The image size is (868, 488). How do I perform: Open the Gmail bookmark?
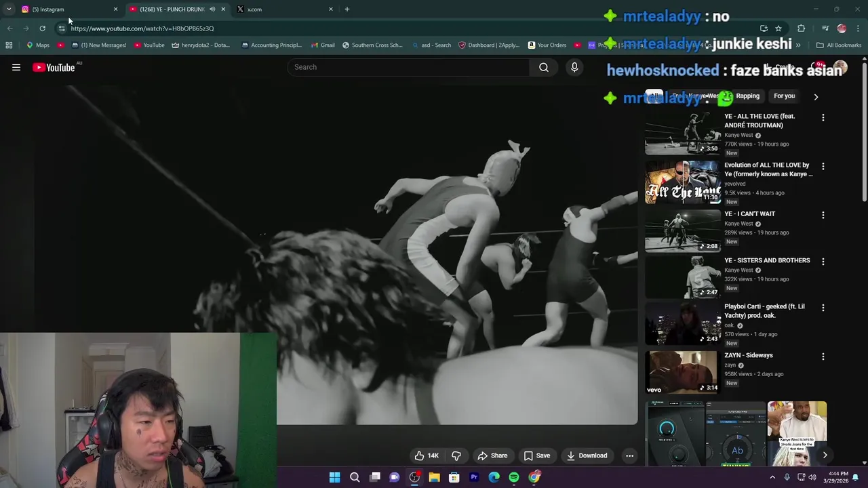pyautogui.click(x=322, y=45)
